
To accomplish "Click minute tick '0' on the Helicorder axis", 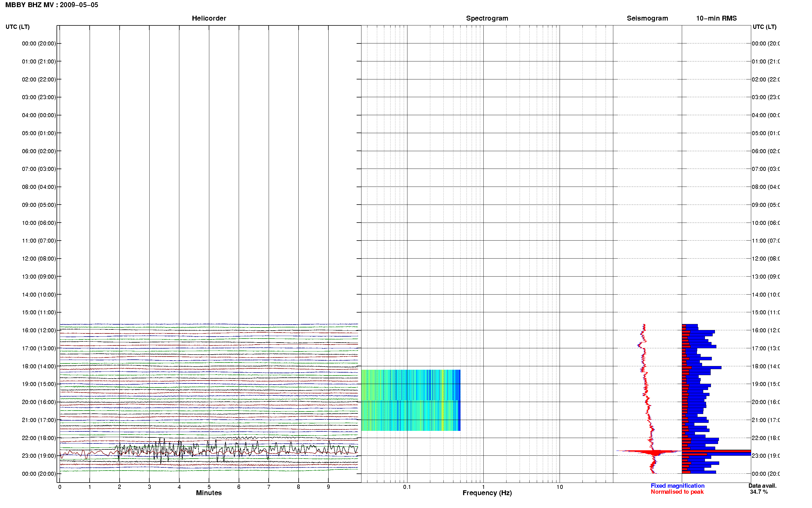I will pos(60,487).
